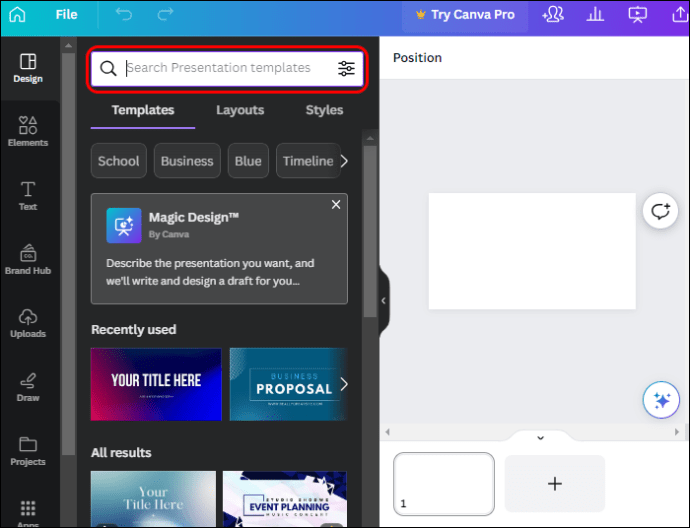
Task: Select page 1 thumbnail
Action: click(x=444, y=484)
